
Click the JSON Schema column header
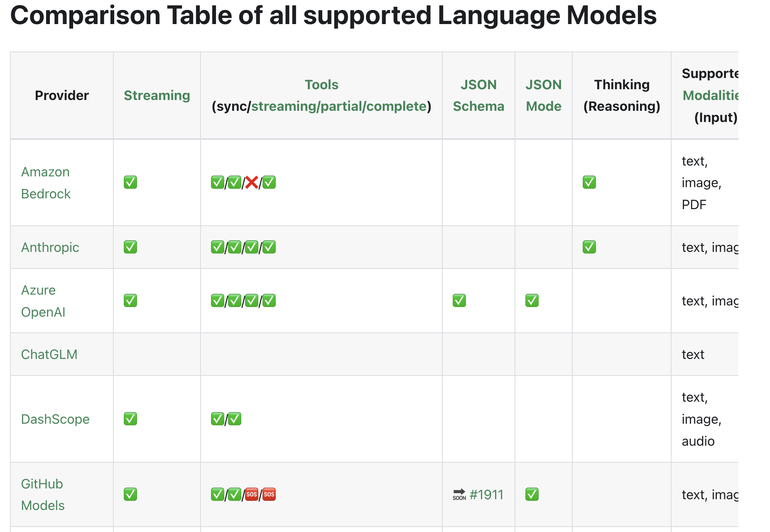click(478, 95)
